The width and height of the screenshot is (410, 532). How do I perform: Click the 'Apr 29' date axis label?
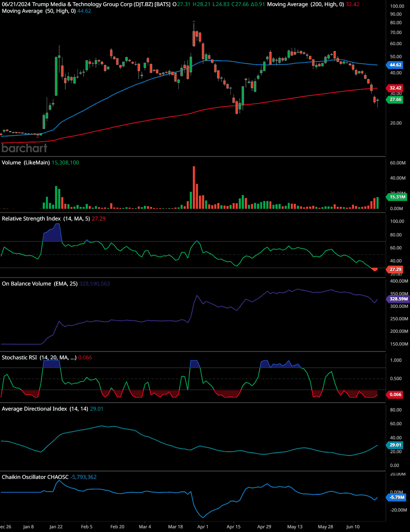[264, 527]
